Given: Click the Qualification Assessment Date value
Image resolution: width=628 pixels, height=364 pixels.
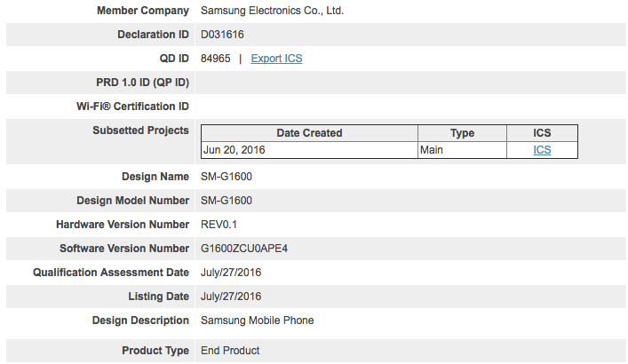Looking at the screenshot, I should click(x=231, y=273).
